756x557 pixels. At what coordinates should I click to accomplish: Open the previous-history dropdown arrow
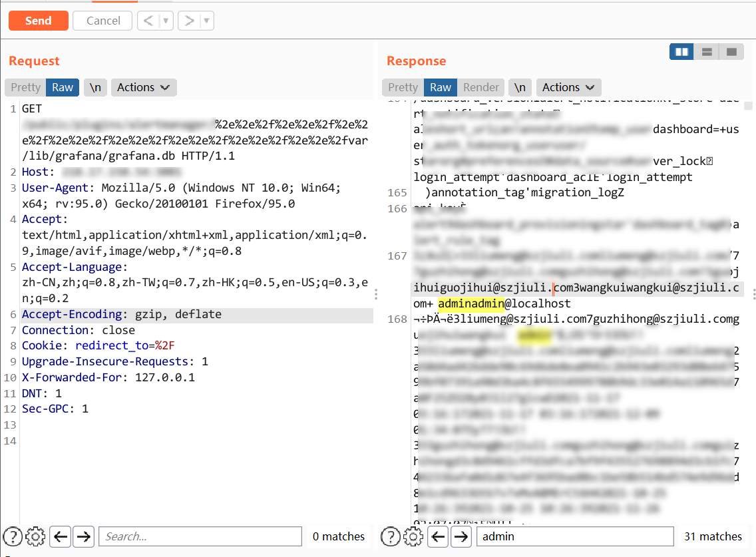(x=166, y=21)
